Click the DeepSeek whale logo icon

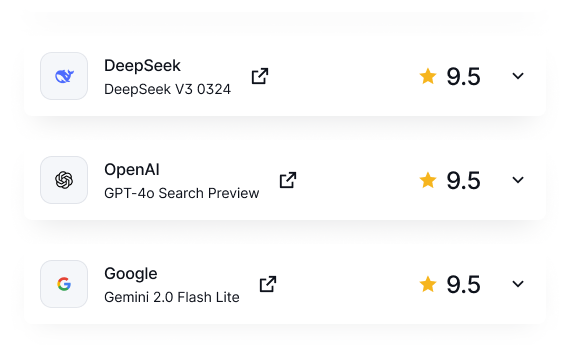64,76
